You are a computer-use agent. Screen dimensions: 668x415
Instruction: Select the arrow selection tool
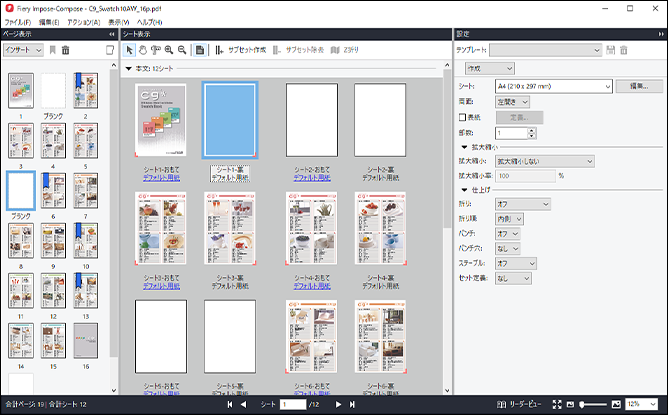point(129,50)
